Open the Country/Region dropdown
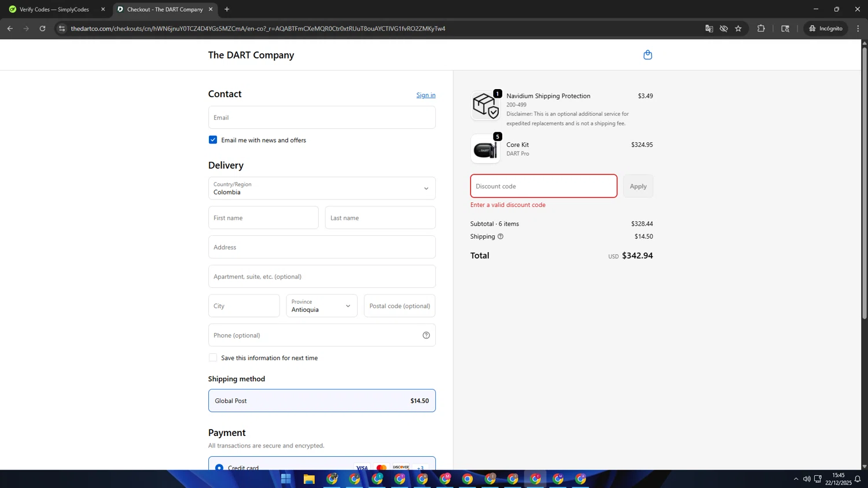The image size is (868, 488). click(x=322, y=188)
